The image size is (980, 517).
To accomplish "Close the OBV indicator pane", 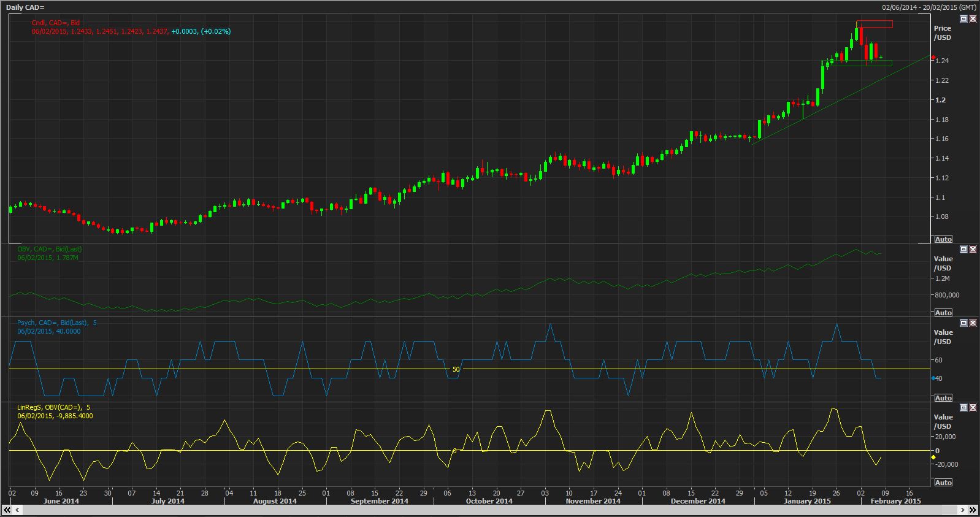I will (x=973, y=250).
